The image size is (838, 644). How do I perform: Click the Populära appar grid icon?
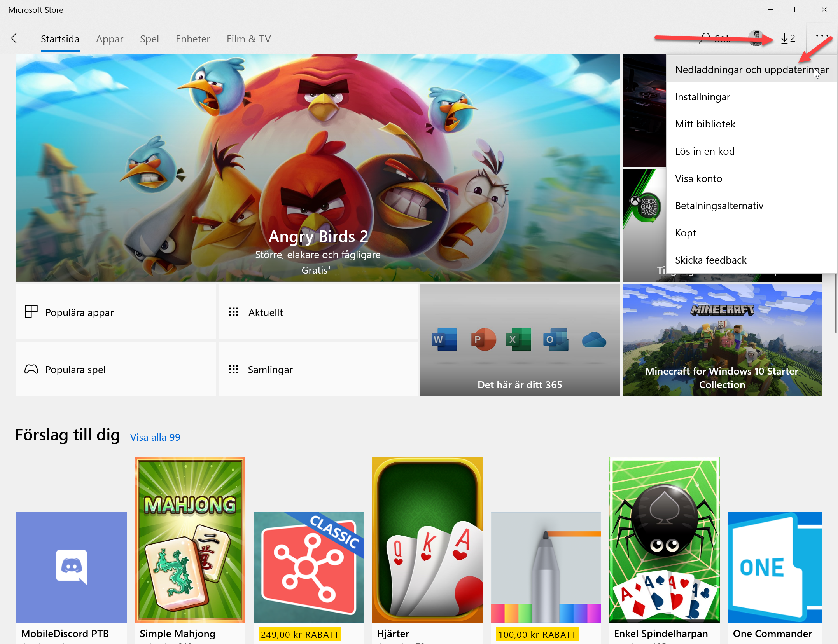pyautogui.click(x=31, y=312)
